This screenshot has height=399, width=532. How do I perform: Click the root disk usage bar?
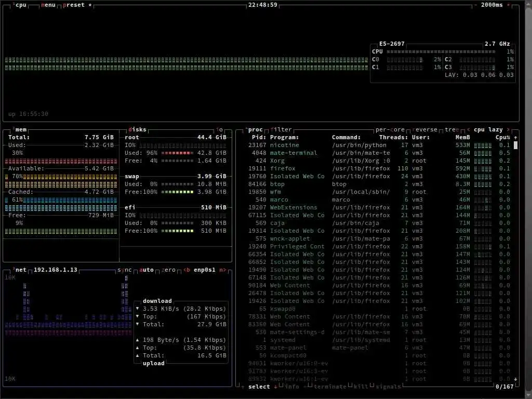coord(177,153)
